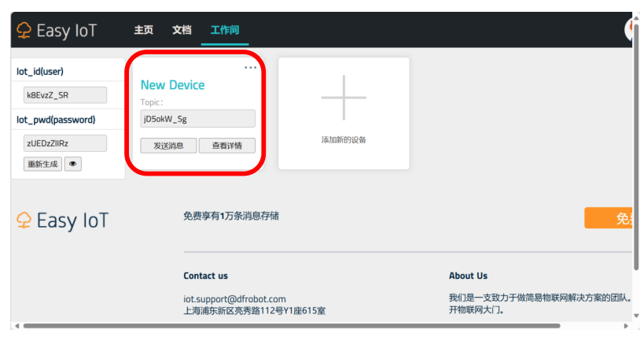Click the scroll right arrow
644x337 pixels.
626,326
